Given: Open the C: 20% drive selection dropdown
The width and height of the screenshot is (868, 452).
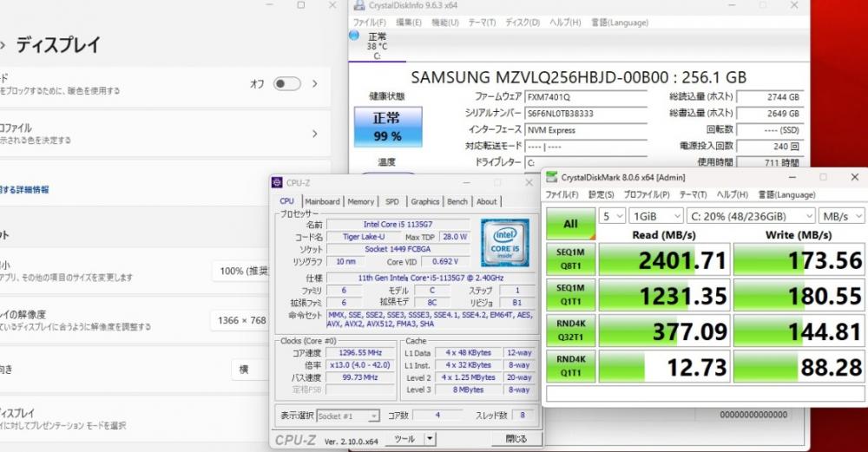Looking at the screenshot, I should [x=751, y=216].
